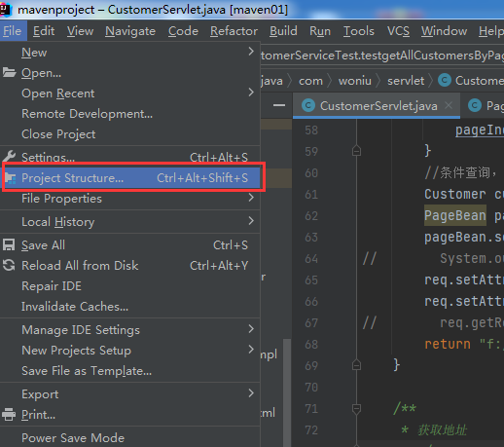This screenshot has width=504, height=447.
Task: Open the Navigate menu
Action: point(130,31)
